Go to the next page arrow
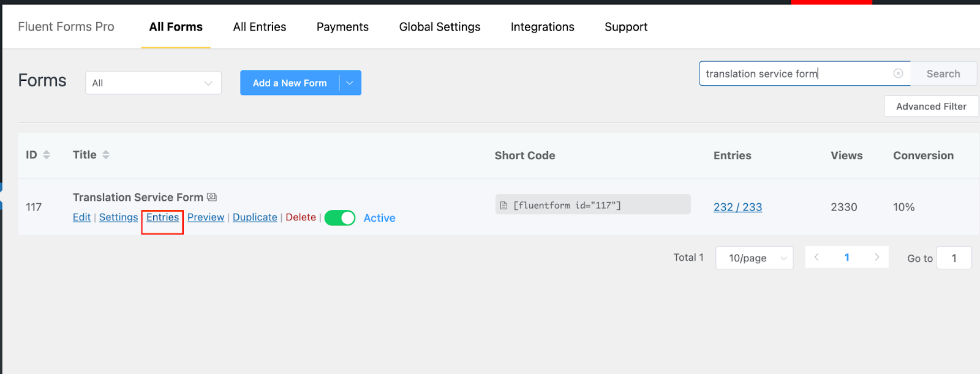Screen dimensions: 980x374 point(876,257)
